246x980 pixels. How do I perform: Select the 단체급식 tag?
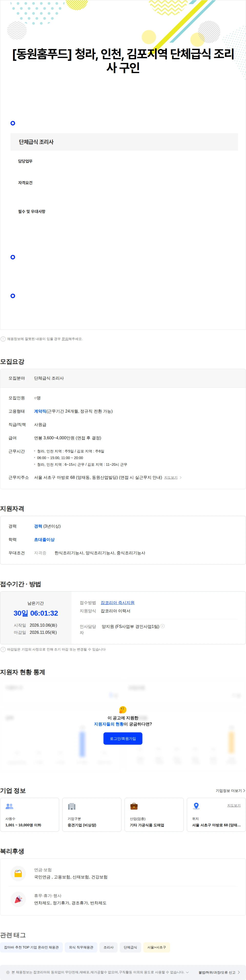pyautogui.click(x=130, y=947)
